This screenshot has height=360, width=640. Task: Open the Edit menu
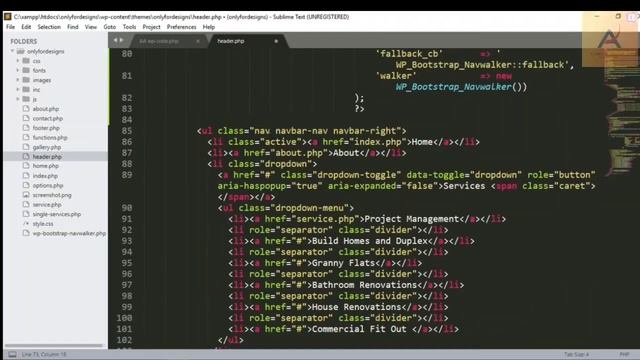pyautogui.click(x=26, y=27)
